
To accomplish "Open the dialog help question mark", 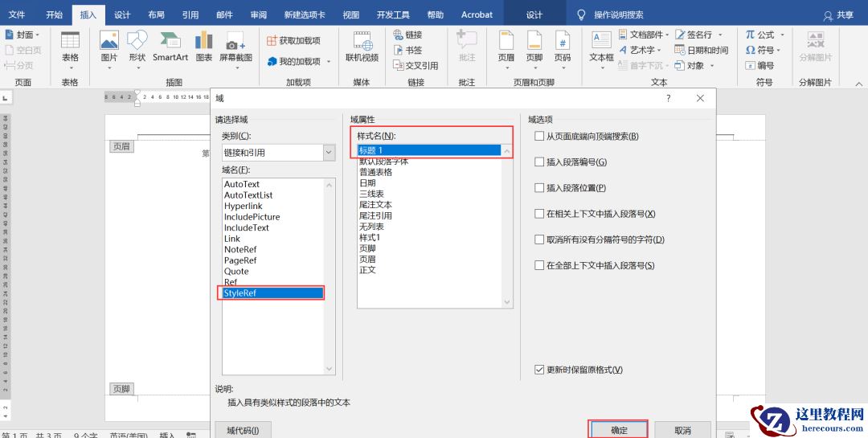I will (x=668, y=99).
